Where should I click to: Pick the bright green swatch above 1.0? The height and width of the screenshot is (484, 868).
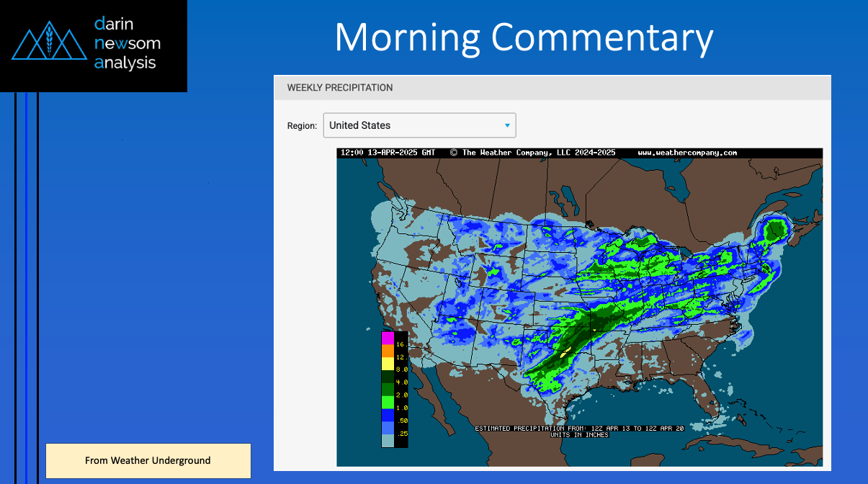pyautogui.click(x=388, y=402)
